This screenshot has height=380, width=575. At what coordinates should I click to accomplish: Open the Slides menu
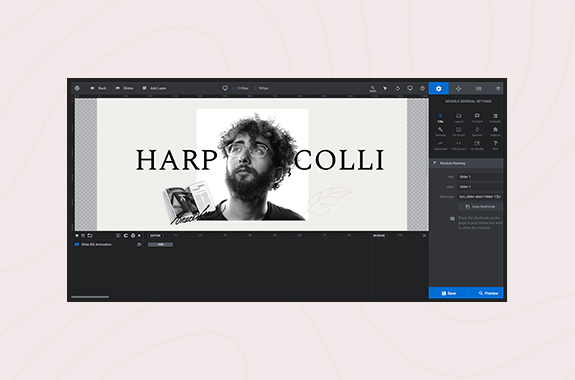pyautogui.click(x=124, y=88)
